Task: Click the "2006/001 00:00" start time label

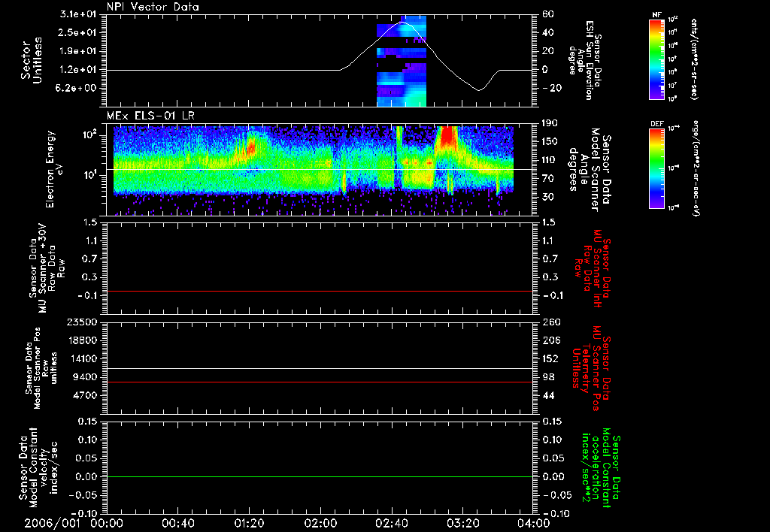Action: coord(74,523)
